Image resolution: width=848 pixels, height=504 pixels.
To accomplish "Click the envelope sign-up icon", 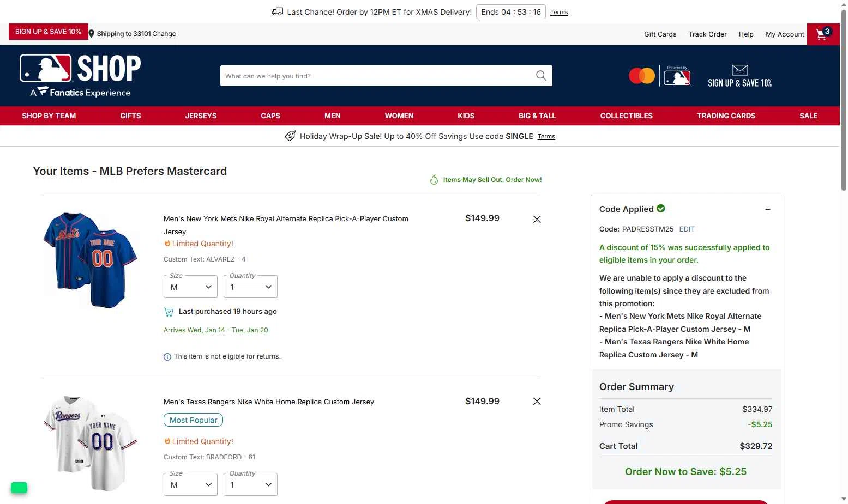I will 740,70.
